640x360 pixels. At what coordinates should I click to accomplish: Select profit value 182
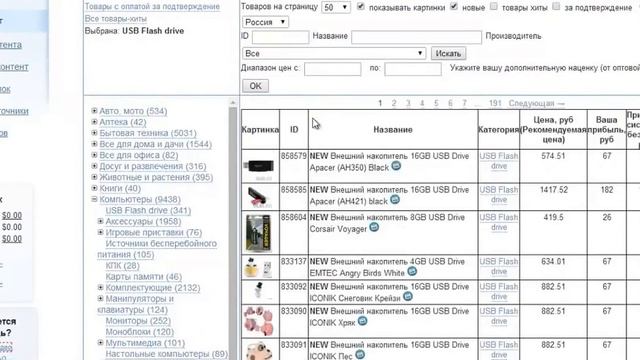tap(607, 190)
